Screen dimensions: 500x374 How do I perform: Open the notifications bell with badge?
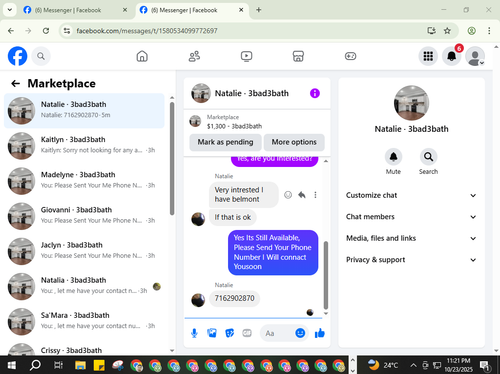pos(452,56)
